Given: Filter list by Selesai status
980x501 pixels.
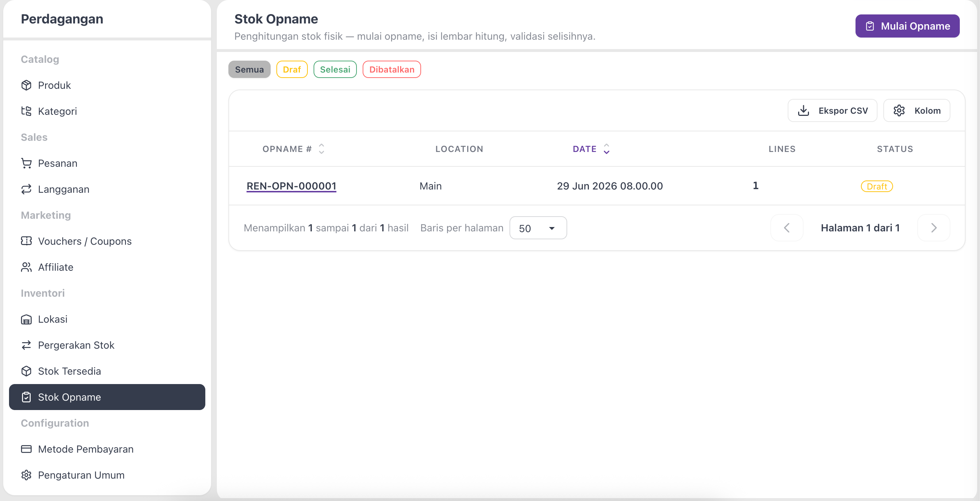Looking at the screenshot, I should click(x=335, y=69).
